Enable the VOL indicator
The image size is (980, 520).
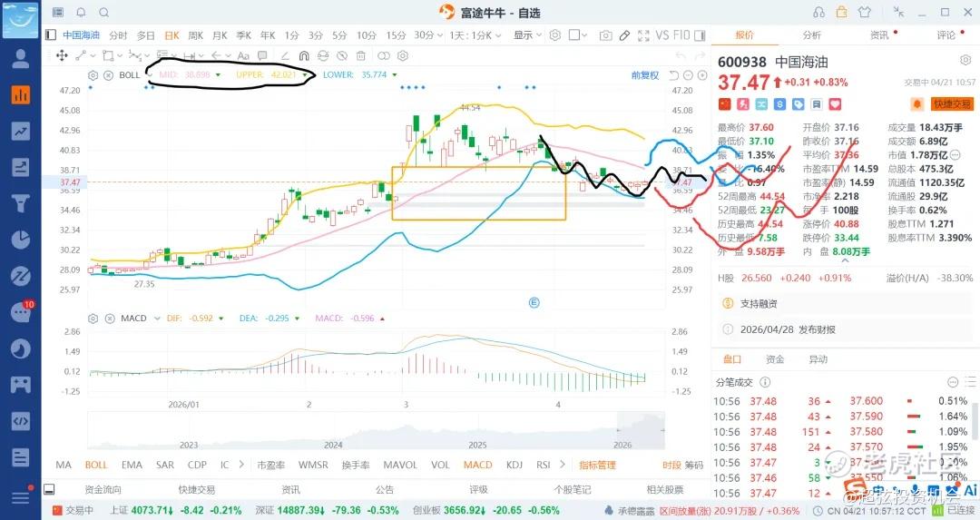(x=440, y=466)
